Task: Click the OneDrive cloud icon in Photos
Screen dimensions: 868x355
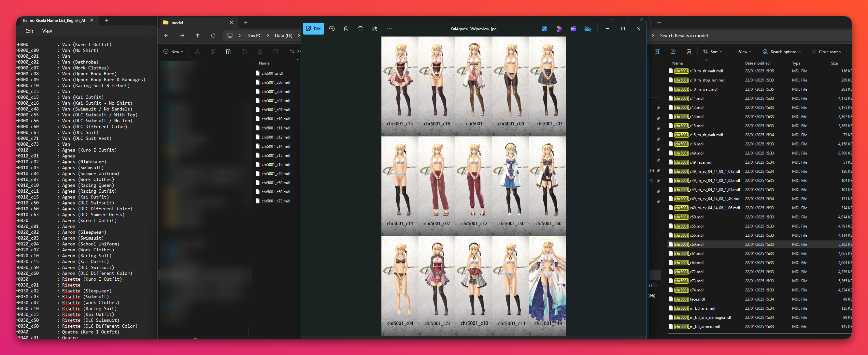Action: click(588, 29)
